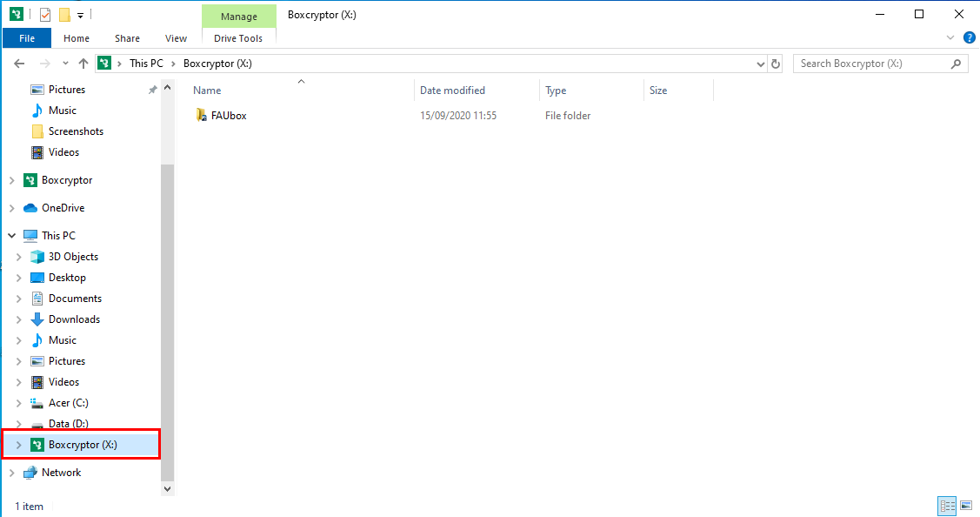Image resolution: width=980 pixels, height=517 pixels.
Task: Open the File menu
Action: (x=27, y=38)
